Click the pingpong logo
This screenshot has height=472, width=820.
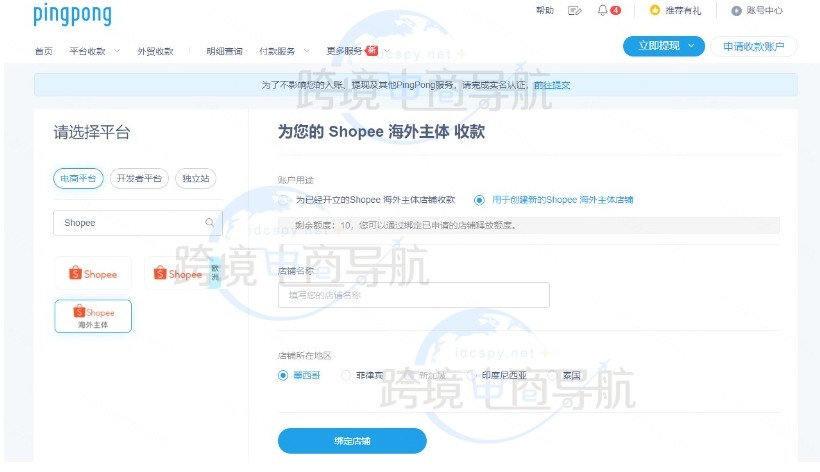72,15
